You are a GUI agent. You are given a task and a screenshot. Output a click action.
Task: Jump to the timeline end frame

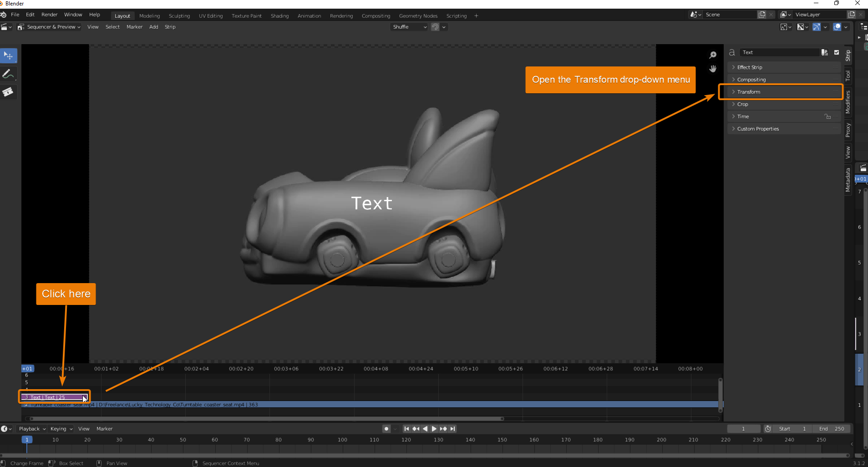pos(452,429)
